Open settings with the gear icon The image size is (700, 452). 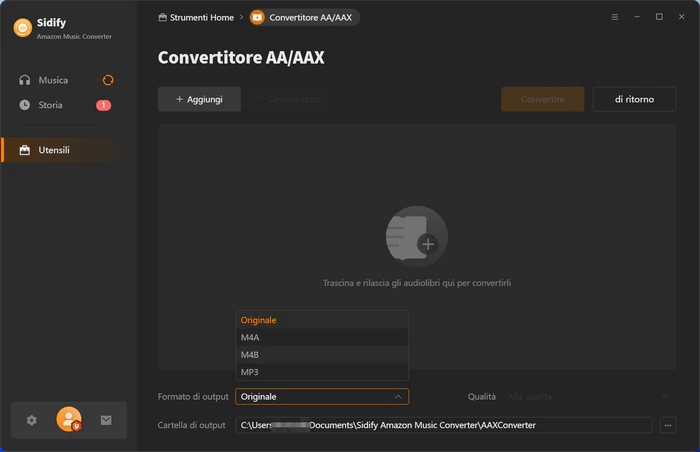(x=32, y=420)
